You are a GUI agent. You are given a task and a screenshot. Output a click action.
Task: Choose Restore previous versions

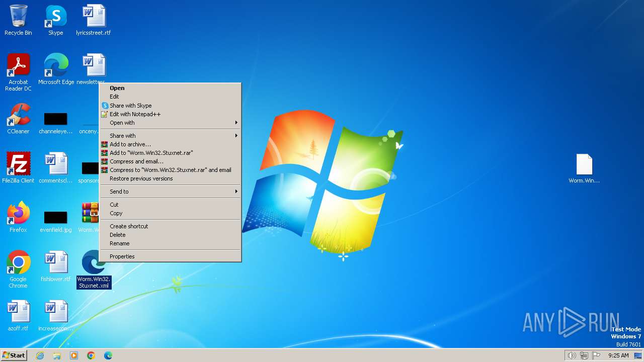tap(171, 178)
